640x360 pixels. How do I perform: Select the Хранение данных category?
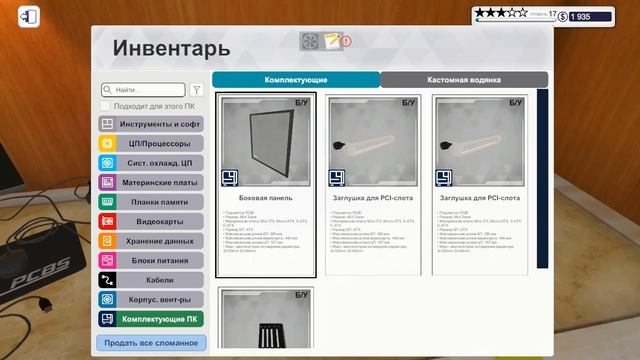pyautogui.click(x=151, y=241)
